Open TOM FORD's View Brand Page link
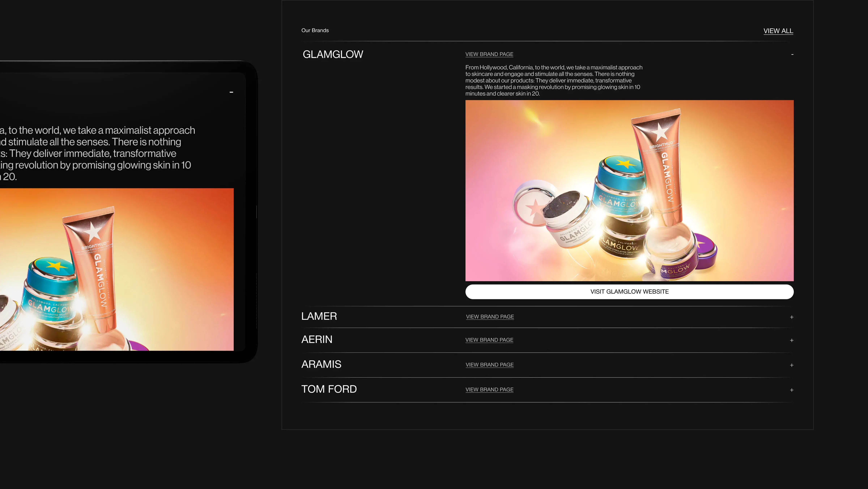This screenshot has width=868, height=489. pos(489,389)
